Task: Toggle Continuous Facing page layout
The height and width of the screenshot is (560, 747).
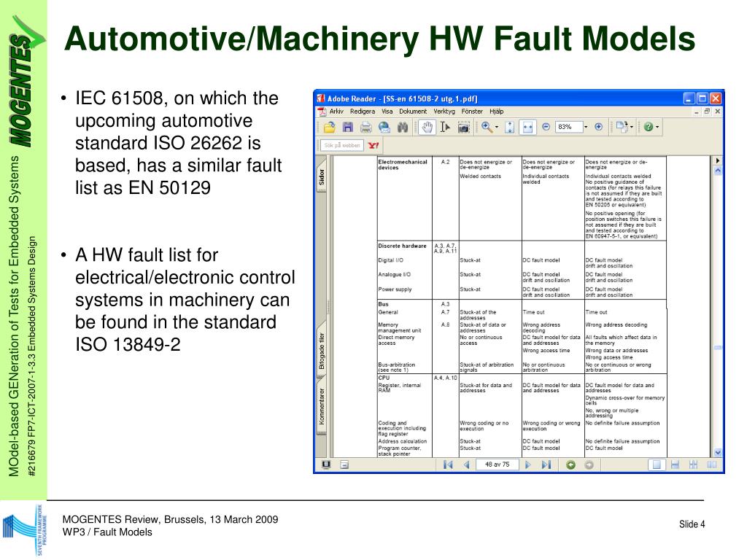Action: point(693,464)
